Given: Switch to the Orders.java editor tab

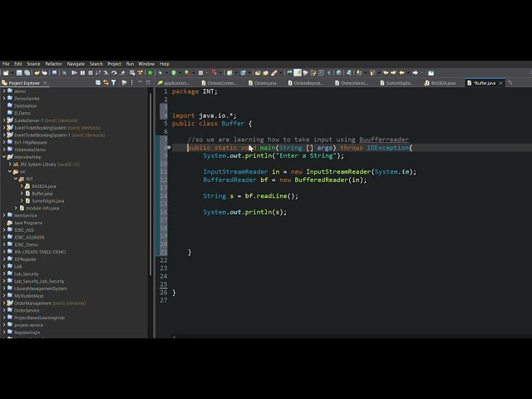Looking at the screenshot, I should pyautogui.click(x=263, y=83).
